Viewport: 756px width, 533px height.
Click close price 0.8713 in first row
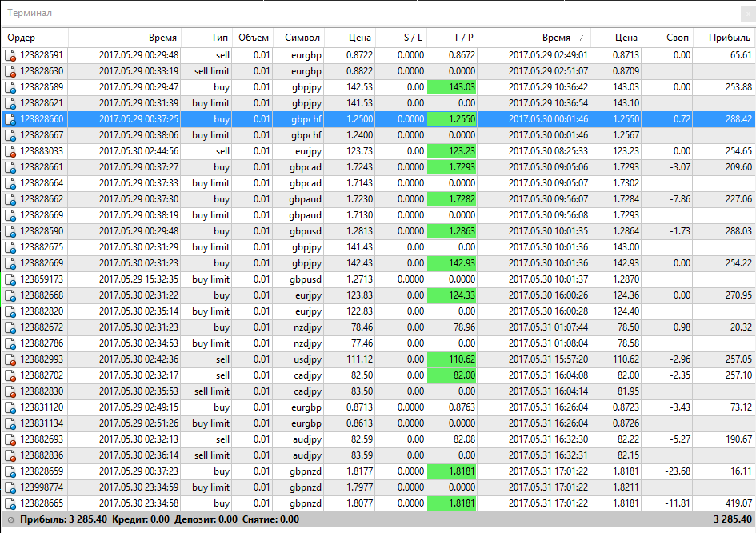click(626, 55)
